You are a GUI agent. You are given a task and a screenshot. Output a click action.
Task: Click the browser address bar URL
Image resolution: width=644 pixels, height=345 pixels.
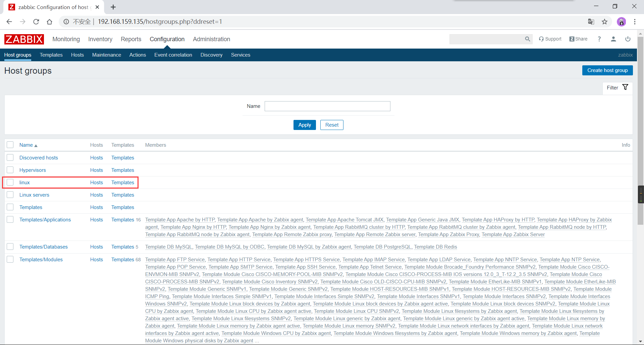[x=160, y=22]
